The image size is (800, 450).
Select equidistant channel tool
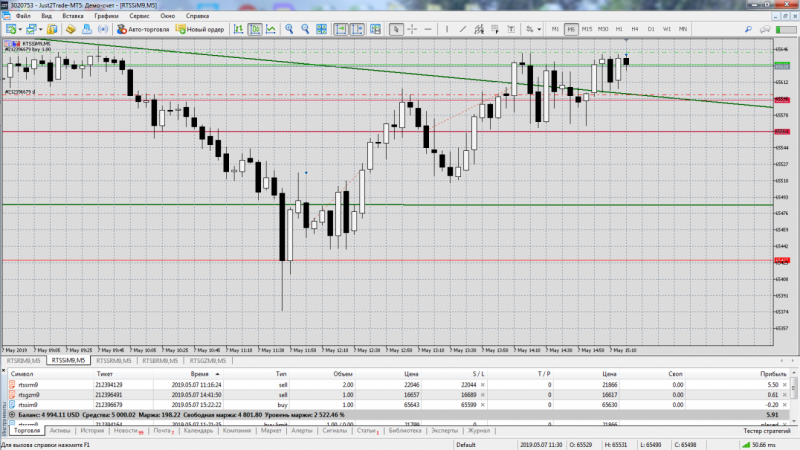479,29
